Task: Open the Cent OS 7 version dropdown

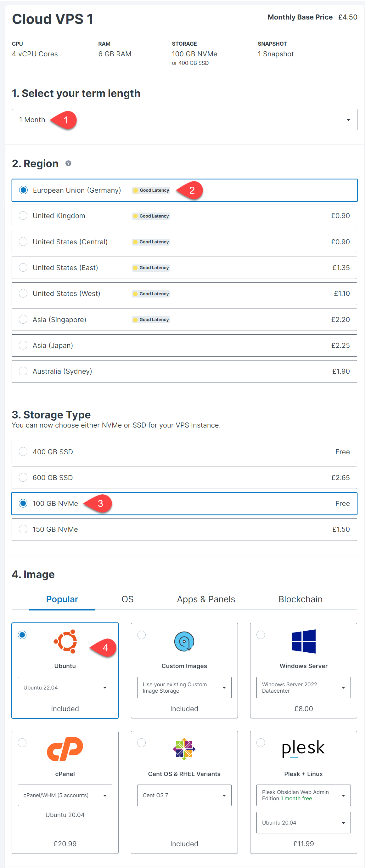Action: 184,795
